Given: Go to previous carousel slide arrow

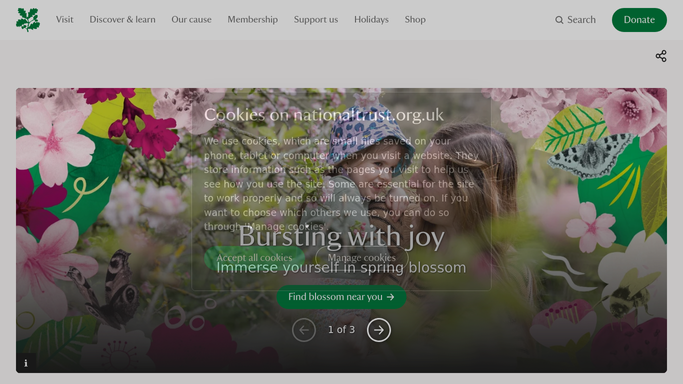Looking at the screenshot, I should coord(304,330).
